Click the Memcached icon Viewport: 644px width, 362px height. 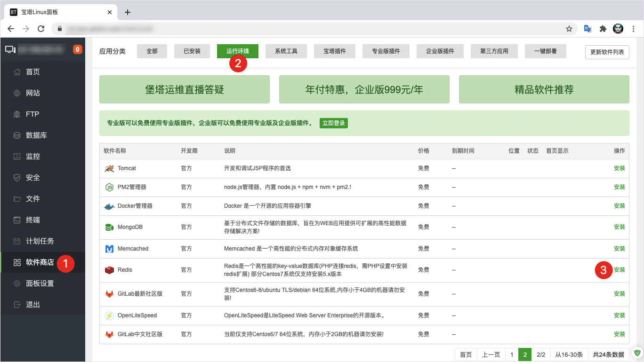(109, 249)
